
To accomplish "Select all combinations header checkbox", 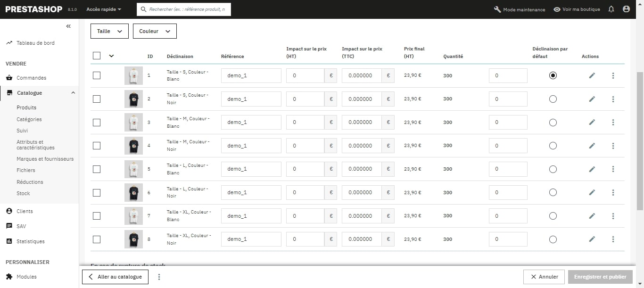I will [97, 56].
